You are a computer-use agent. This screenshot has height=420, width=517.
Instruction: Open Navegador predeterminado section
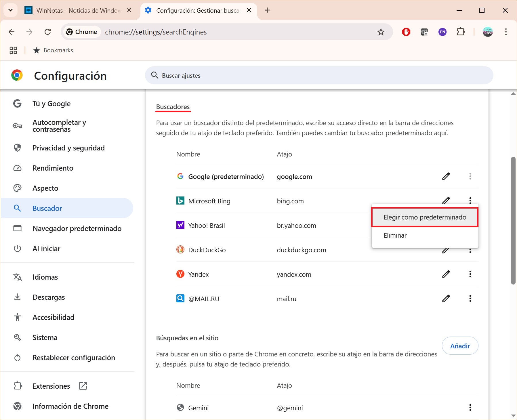click(x=67, y=228)
